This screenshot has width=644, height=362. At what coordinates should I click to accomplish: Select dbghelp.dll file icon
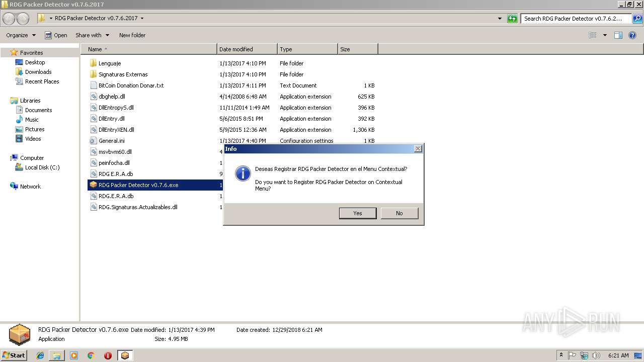tap(93, 97)
